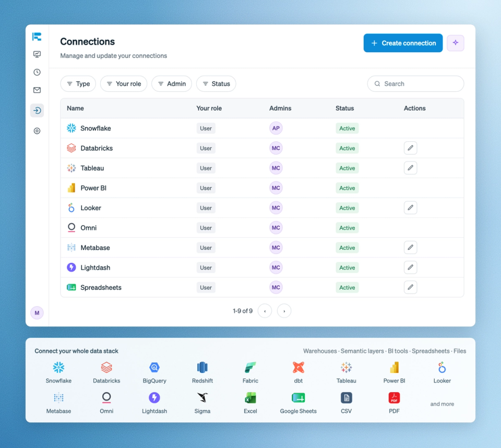Click the Snowflake row logo
This screenshot has height=448, width=501.
[x=71, y=128]
